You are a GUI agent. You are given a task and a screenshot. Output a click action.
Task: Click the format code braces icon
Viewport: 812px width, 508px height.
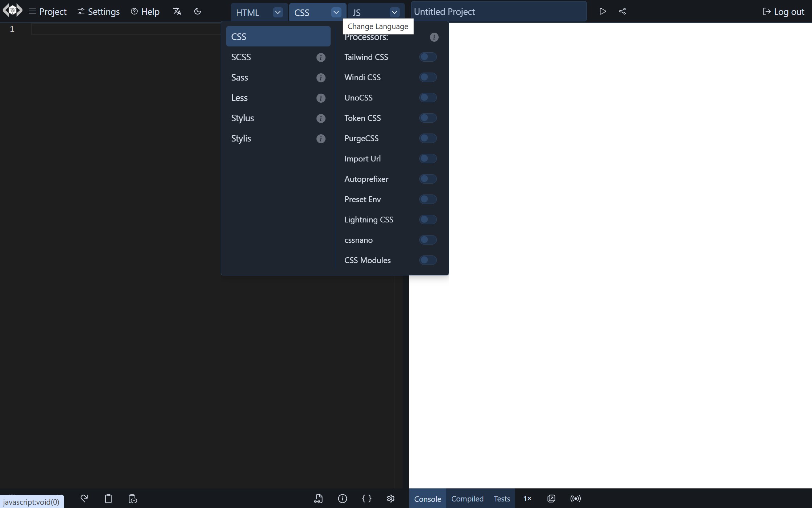click(366, 499)
